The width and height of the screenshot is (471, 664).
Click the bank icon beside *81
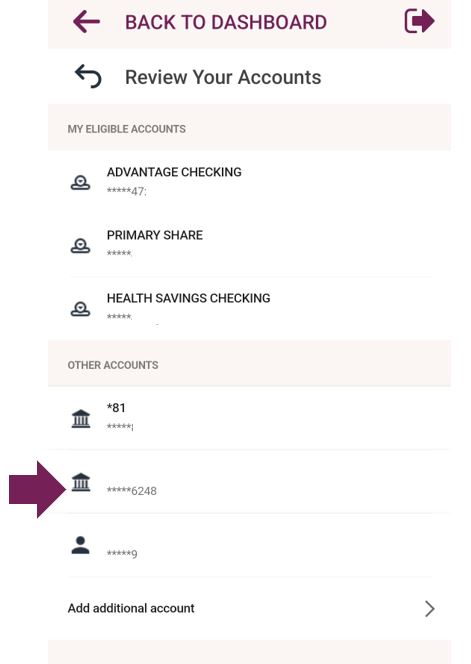[80, 418]
